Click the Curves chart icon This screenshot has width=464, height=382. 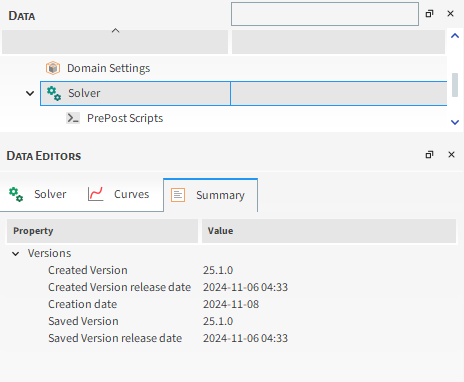[96, 194]
